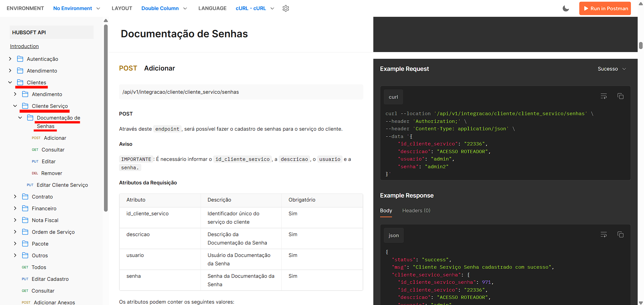This screenshot has height=305, width=644.
Task: Switch to the Body response tab
Action: pyautogui.click(x=386, y=211)
